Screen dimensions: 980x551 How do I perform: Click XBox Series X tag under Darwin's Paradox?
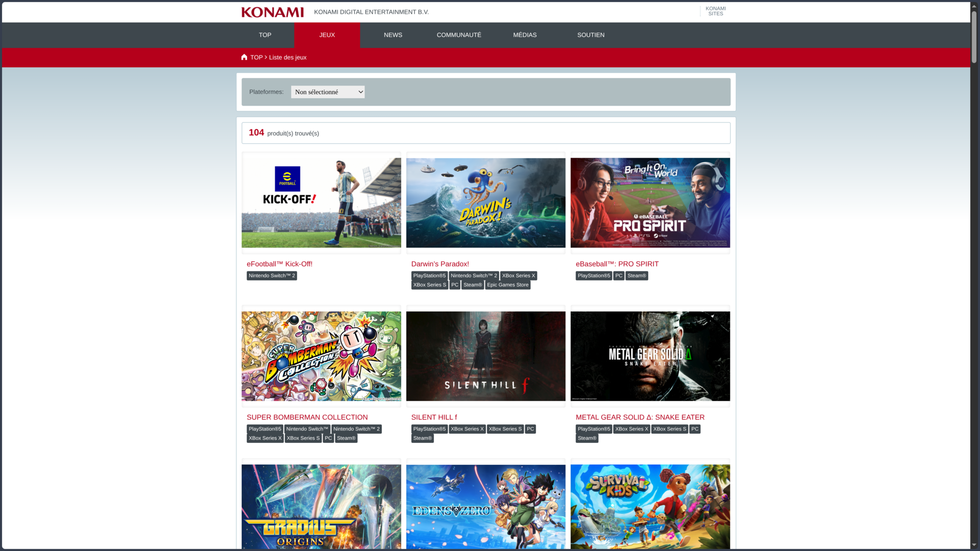pos(519,275)
